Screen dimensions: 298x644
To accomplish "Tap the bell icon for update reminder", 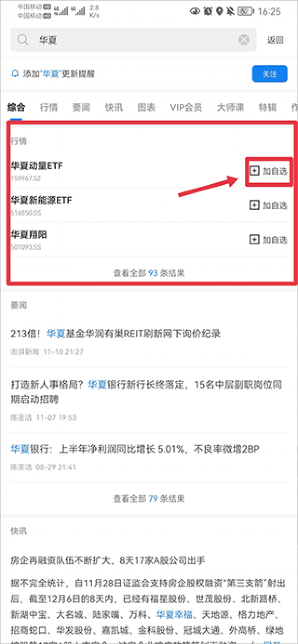I will pos(15,74).
